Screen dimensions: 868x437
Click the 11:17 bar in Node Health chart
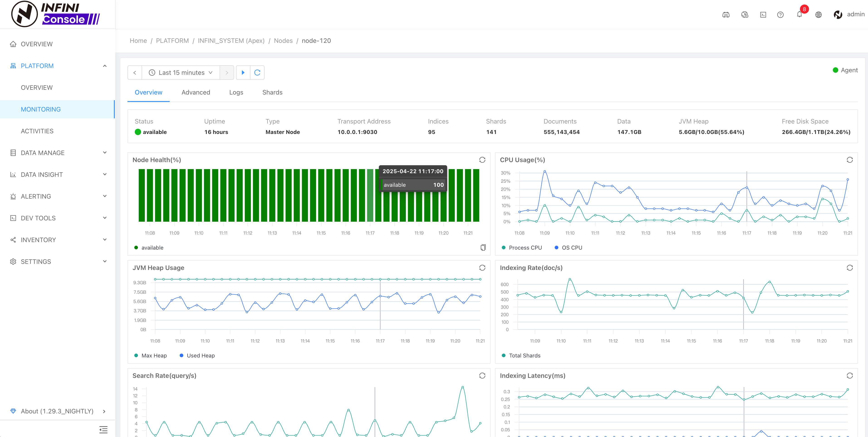(370, 195)
